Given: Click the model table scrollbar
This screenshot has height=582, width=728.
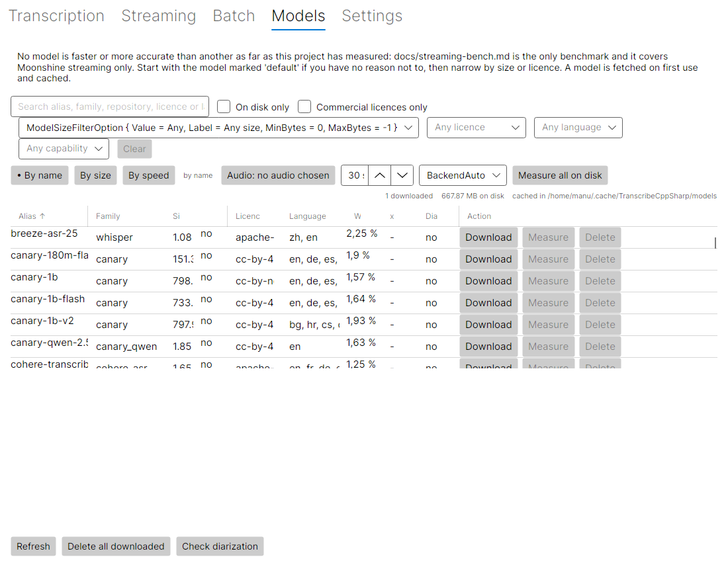Looking at the screenshot, I should [x=715, y=243].
